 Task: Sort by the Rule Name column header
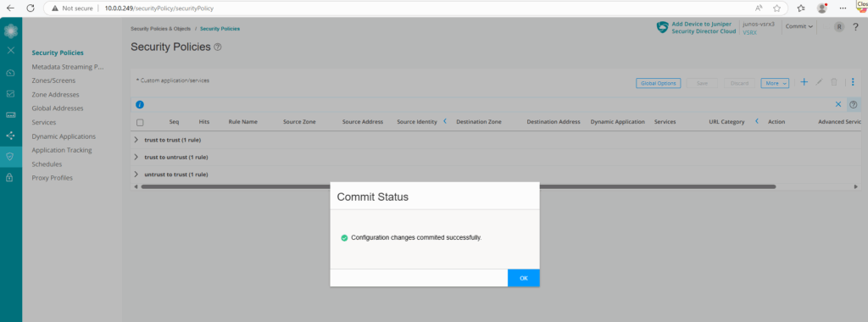click(x=242, y=122)
